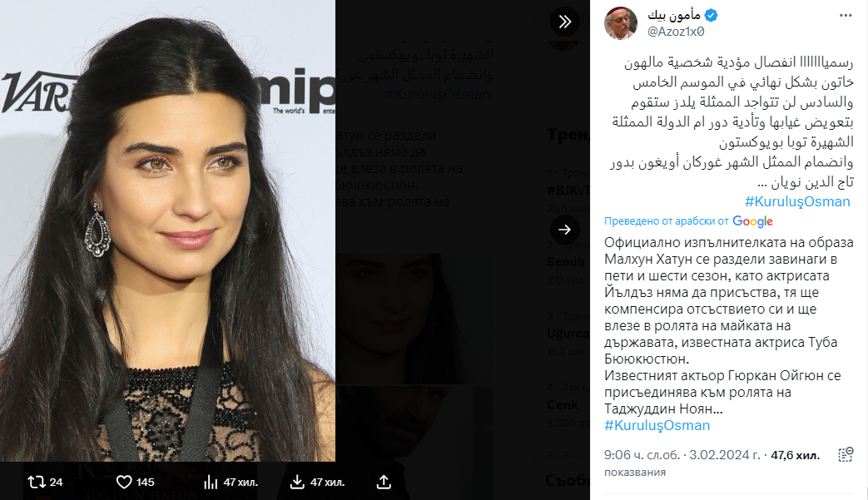868x500 pixels.
Task: Open the Arabic #KuruluşOsman hashtag
Action: pyautogui.click(x=797, y=201)
